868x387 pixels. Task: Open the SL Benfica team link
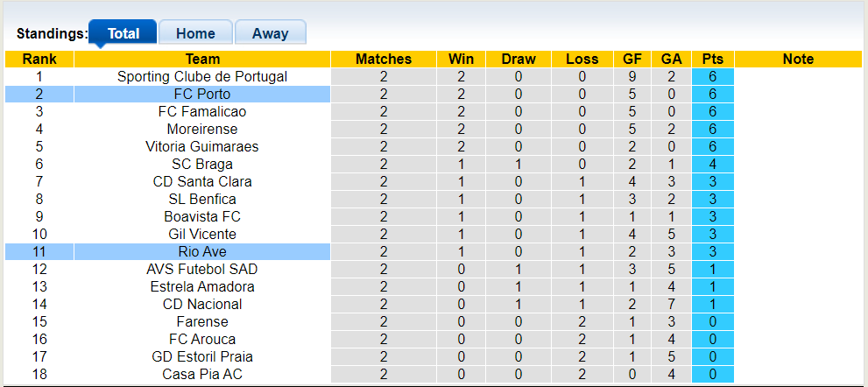click(x=202, y=200)
